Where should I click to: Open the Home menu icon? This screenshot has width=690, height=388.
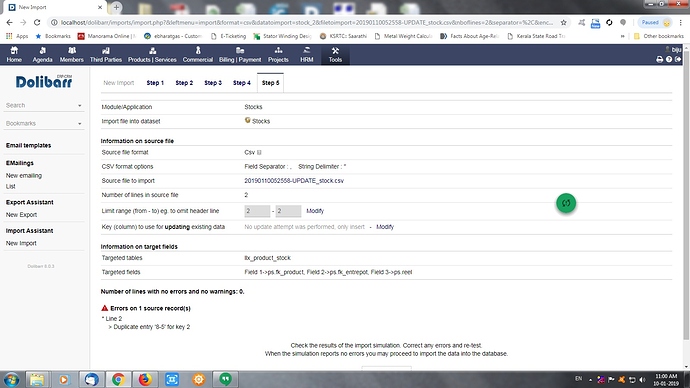[x=14, y=51]
